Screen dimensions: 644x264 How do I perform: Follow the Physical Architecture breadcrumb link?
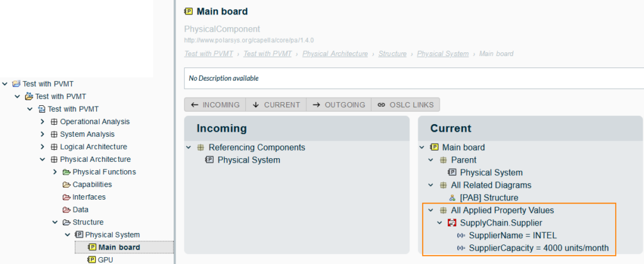click(335, 54)
